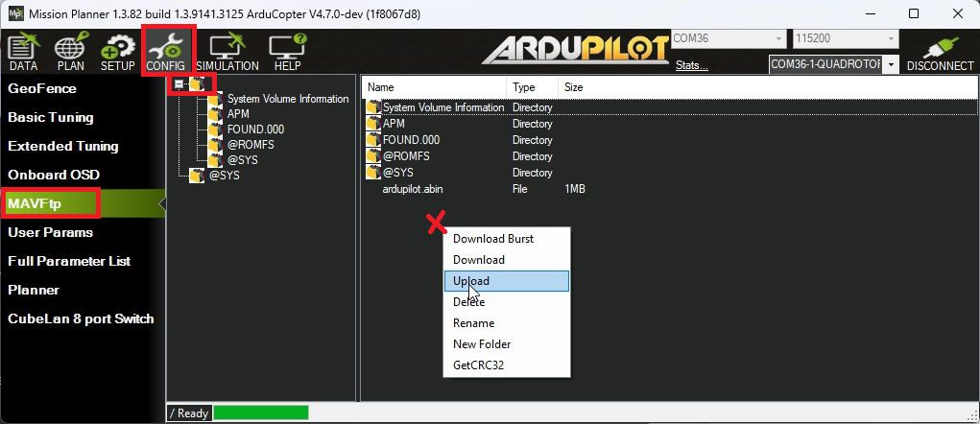Choose Download Burst from context menu
The image size is (980, 424).
(493, 239)
